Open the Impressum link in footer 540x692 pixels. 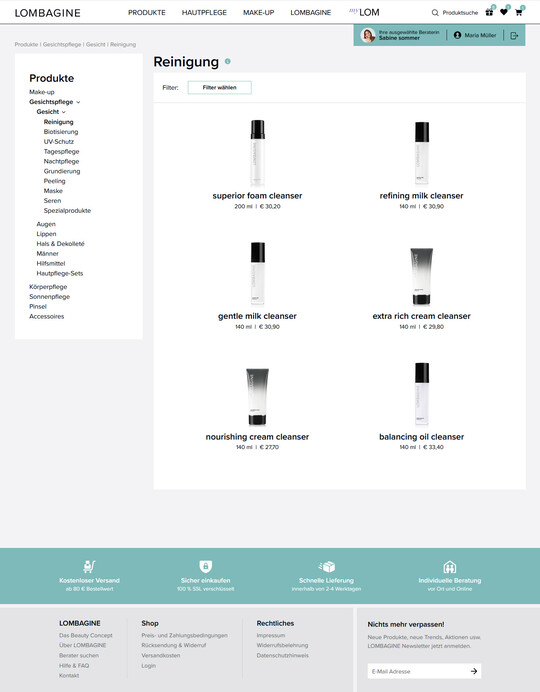(x=271, y=636)
